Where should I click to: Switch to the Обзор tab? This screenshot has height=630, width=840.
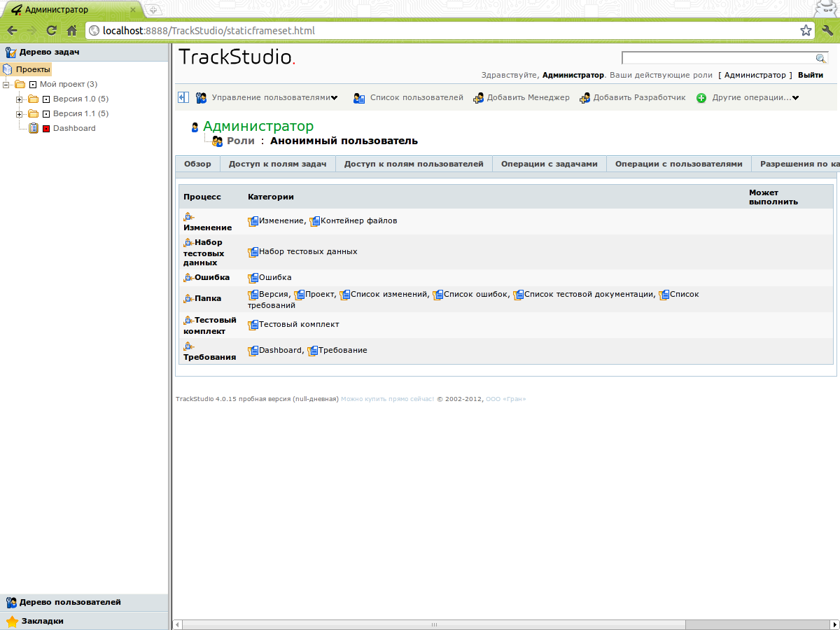(x=197, y=164)
